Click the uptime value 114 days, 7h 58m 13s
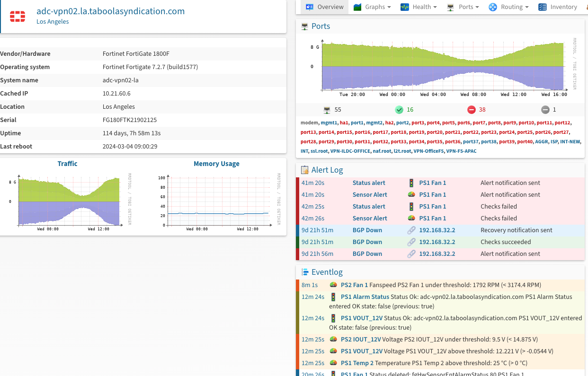Screen dimensions: 588x376 tap(132, 133)
